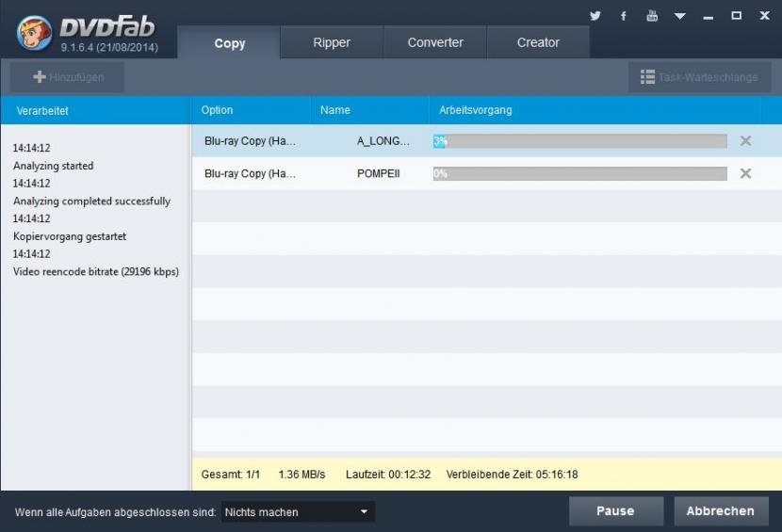This screenshot has height=532, width=782.
Task: Open the title bar dropdown menu arrow
Action: pyautogui.click(x=679, y=16)
